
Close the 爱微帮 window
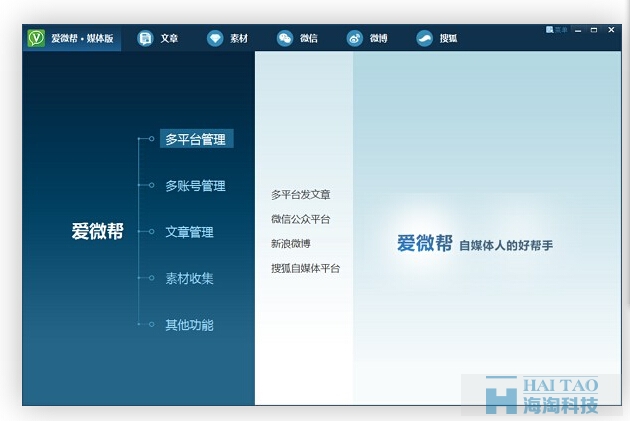(611, 30)
